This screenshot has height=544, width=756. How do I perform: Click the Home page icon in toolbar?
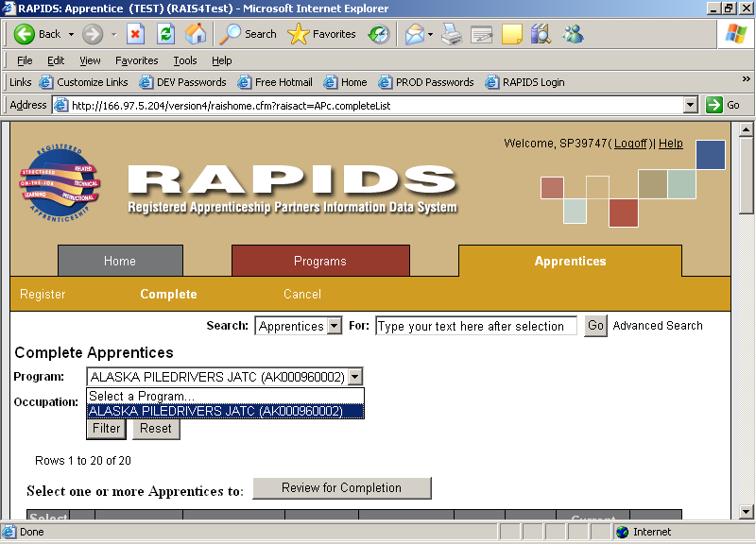[196, 34]
